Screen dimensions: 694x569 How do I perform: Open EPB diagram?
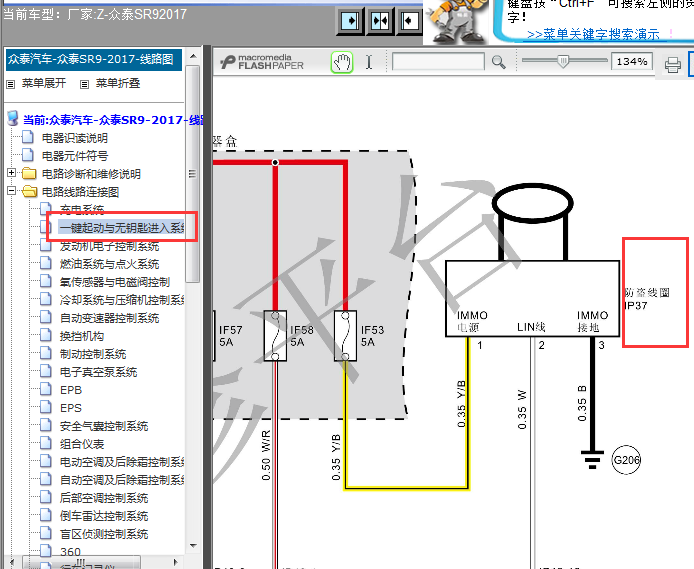click(x=71, y=390)
